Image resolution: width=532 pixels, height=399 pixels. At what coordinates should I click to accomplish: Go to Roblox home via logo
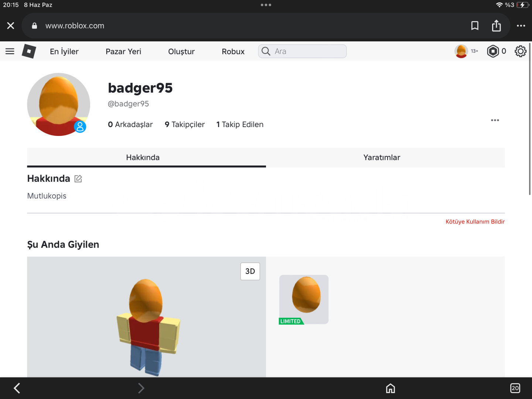coord(29,51)
